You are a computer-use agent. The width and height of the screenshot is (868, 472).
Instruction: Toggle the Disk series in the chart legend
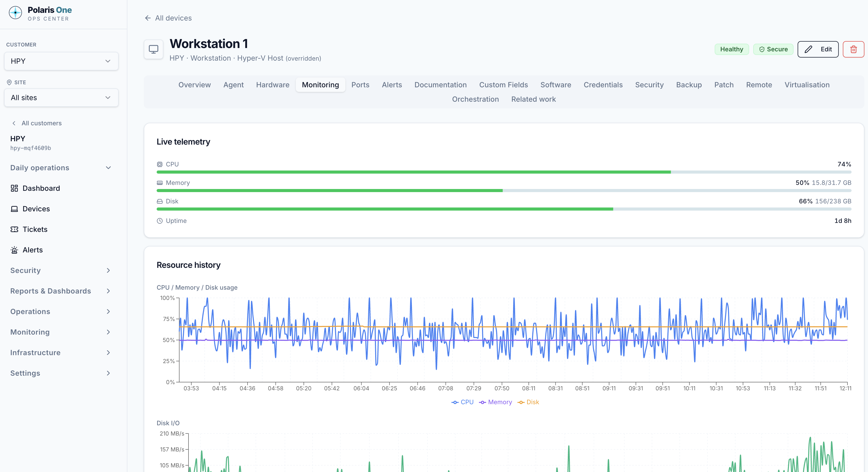[528, 402]
